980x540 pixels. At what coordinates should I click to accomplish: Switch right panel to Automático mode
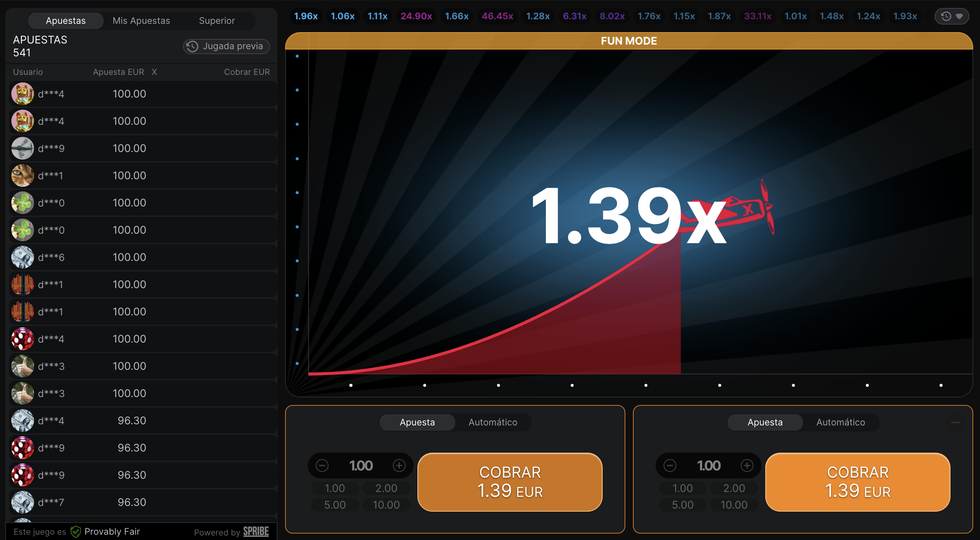click(840, 422)
